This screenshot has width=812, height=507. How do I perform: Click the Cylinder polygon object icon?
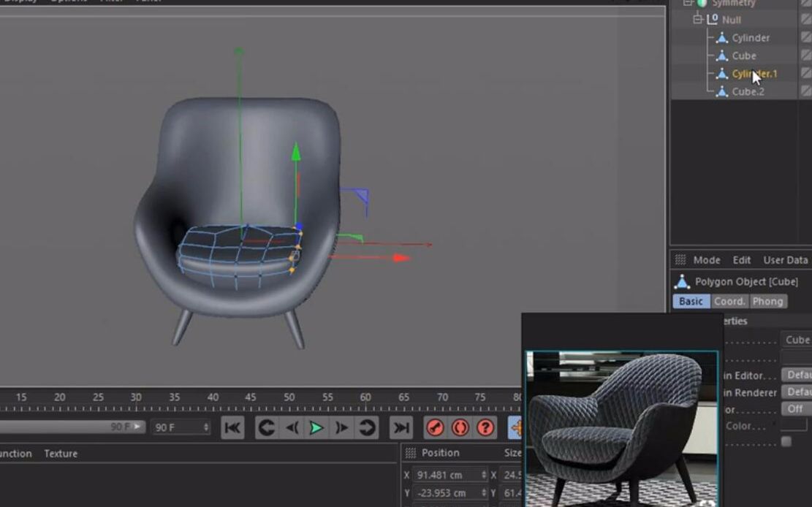(722, 37)
